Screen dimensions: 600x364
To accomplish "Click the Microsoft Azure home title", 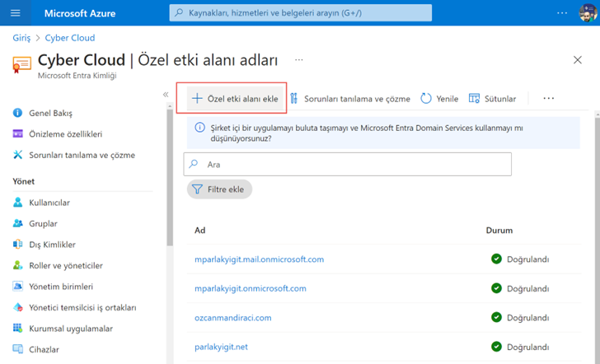I will click(80, 13).
